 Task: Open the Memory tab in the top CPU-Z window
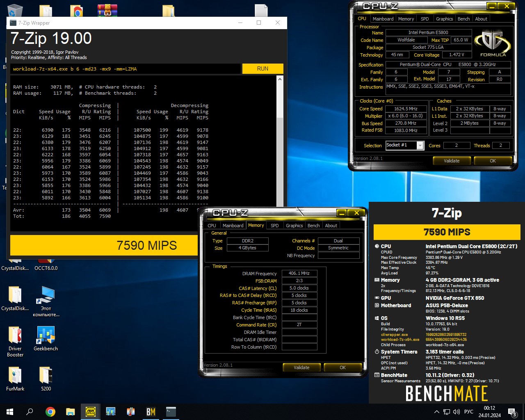coord(406,19)
